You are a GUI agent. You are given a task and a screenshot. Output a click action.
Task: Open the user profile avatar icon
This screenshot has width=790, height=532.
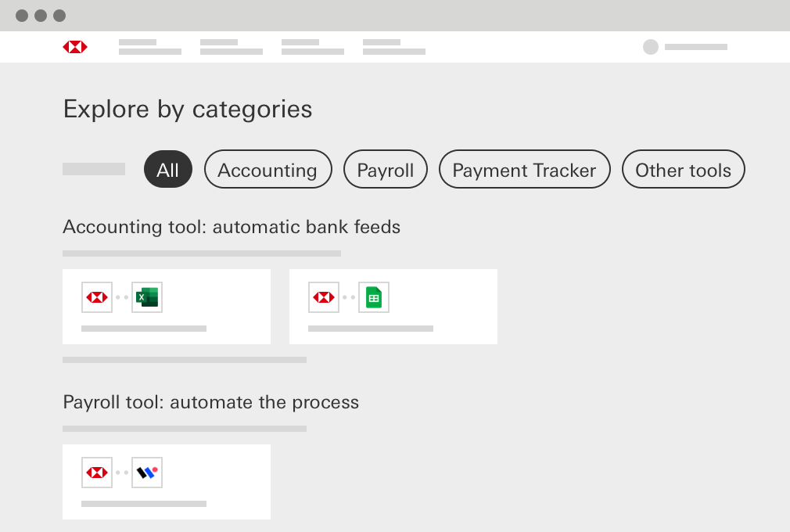coord(650,47)
